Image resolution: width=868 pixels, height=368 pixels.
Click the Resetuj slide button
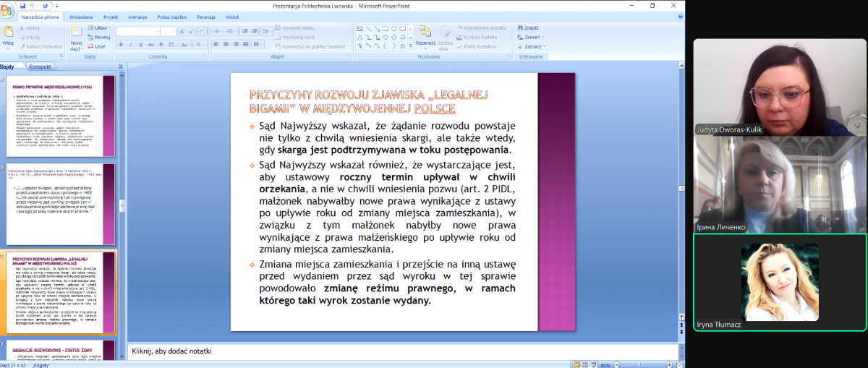[x=100, y=37]
